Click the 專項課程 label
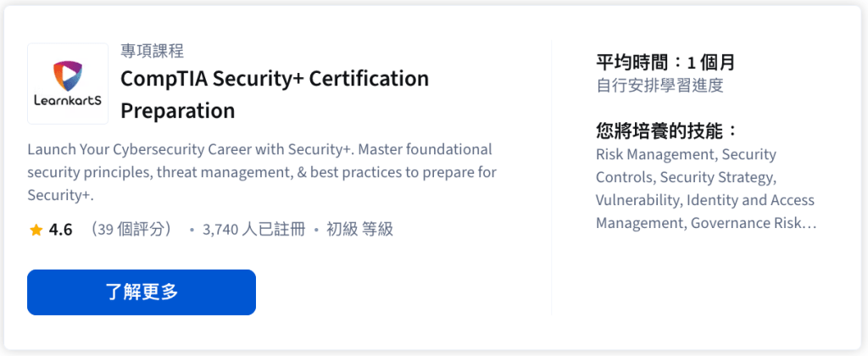The width and height of the screenshot is (868, 356). (153, 51)
